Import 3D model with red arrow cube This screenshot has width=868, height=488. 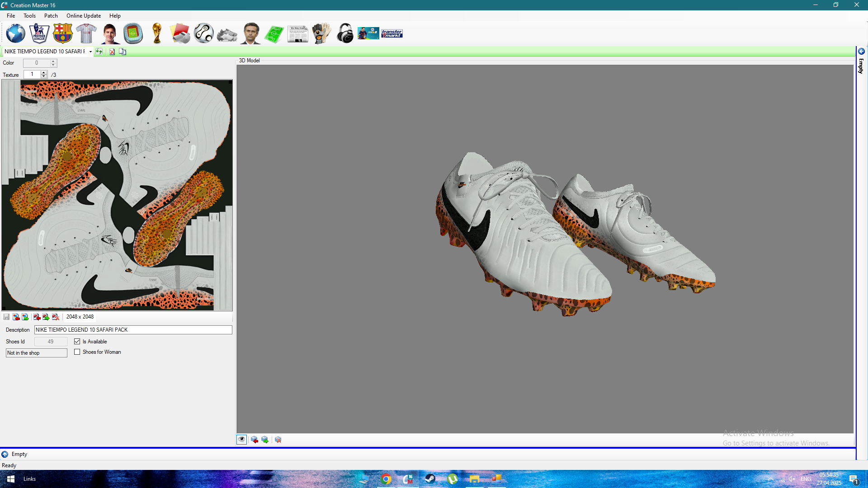255,440
